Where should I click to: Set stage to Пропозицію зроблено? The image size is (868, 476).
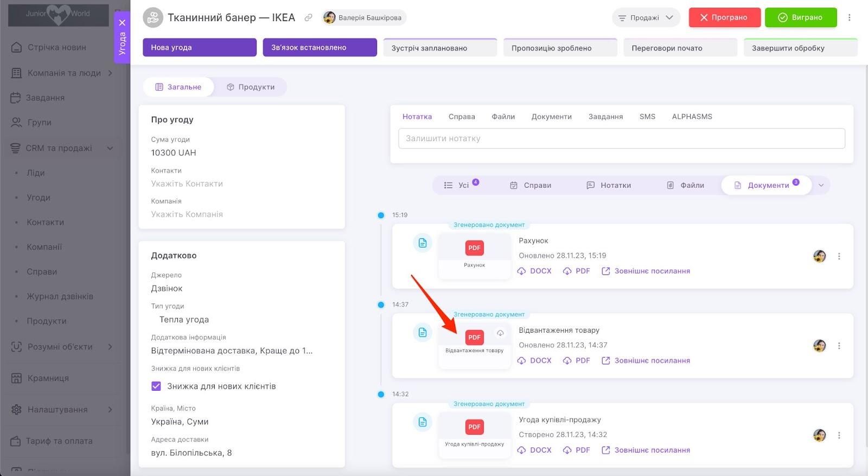[560, 48]
